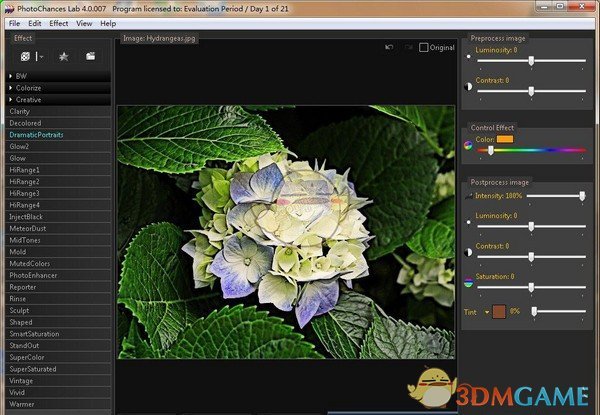
Task: Select the SmartSaturation effect
Action: [x=59, y=334]
